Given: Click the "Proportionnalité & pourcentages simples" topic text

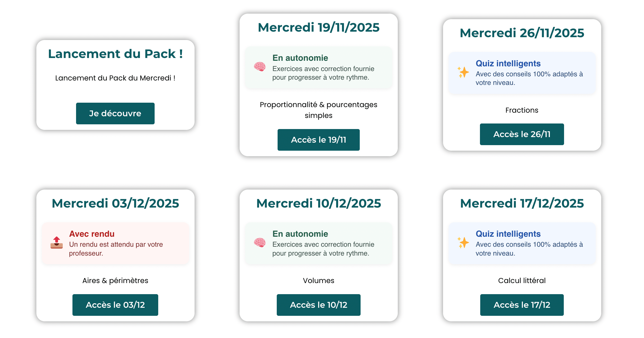Looking at the screenshot, I should point(318,110).
